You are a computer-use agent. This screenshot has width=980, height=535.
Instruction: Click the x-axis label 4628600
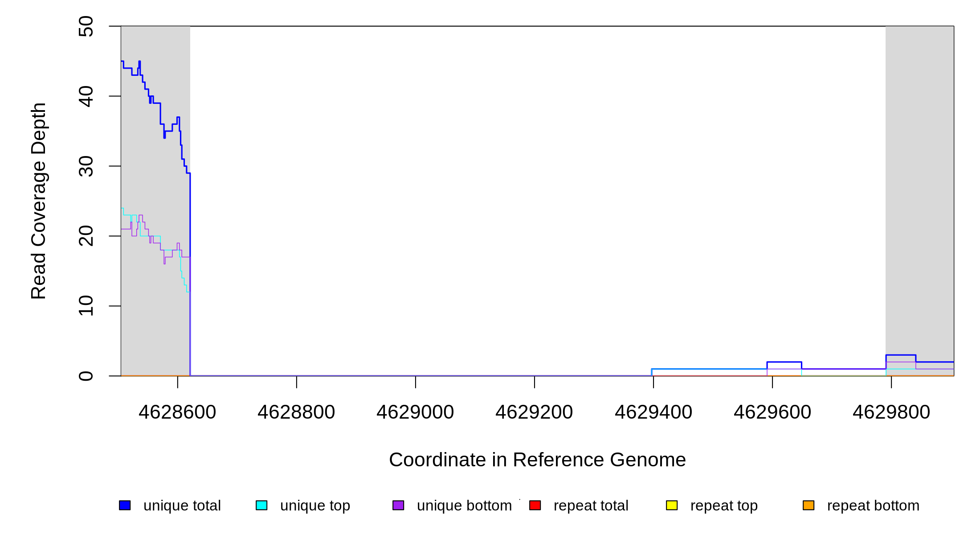[x=177, y=412]
